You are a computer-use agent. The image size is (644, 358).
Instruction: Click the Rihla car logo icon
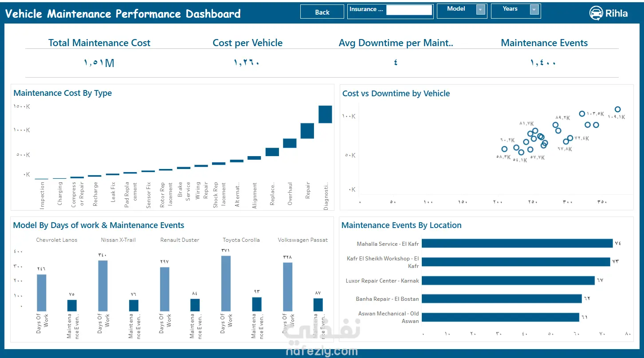596,13
